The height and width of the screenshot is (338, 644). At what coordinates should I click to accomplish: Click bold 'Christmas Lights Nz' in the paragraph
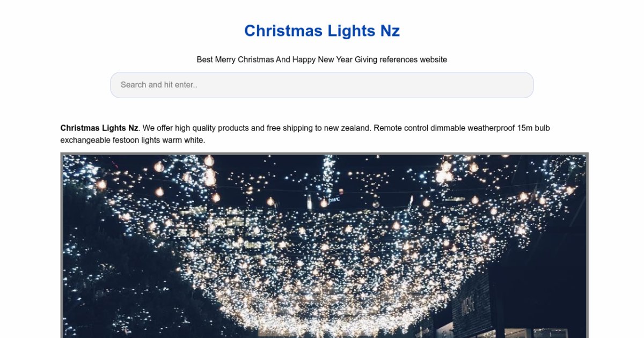tap(99, 128)
